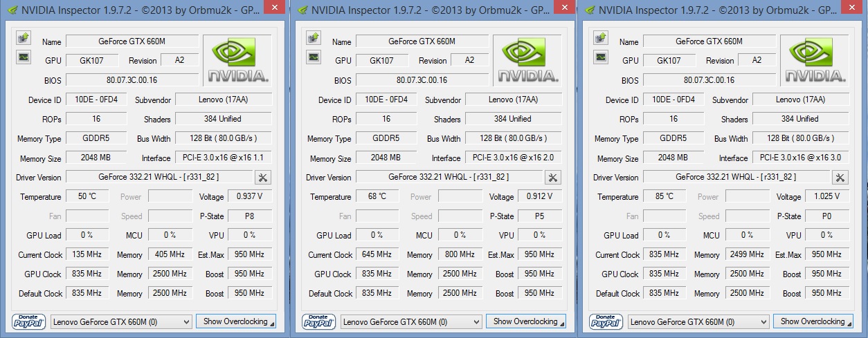Click the PCI-E 3.0 x16 @ x16 1.1 interface field
This screenshot has width=868, height=338.
(224, 158)
